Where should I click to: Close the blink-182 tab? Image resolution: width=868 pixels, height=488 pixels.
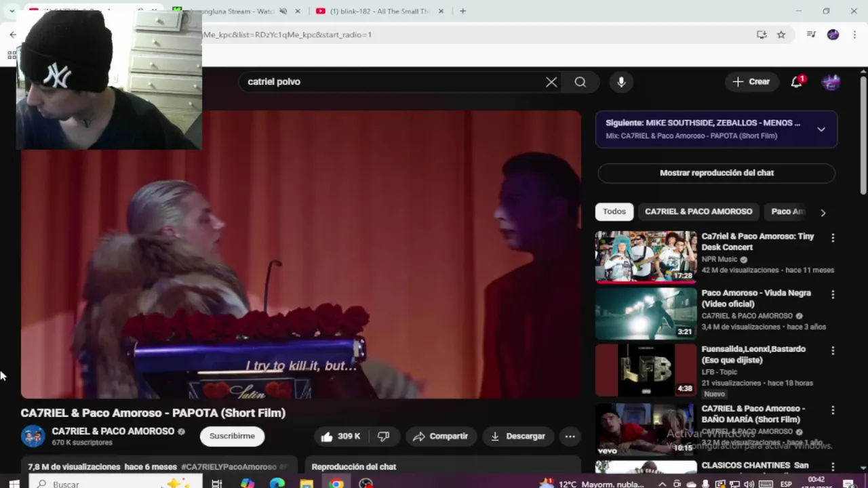pos(441,11)
